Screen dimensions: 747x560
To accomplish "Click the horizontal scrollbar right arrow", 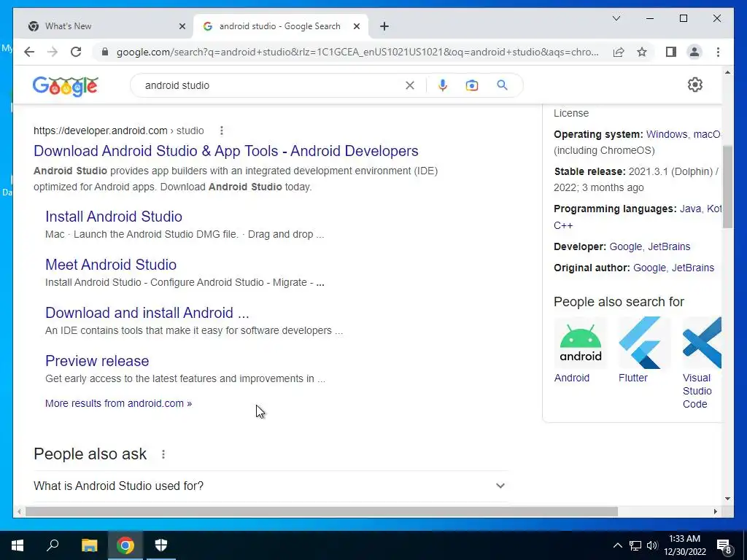I will [x=715, y=511].
